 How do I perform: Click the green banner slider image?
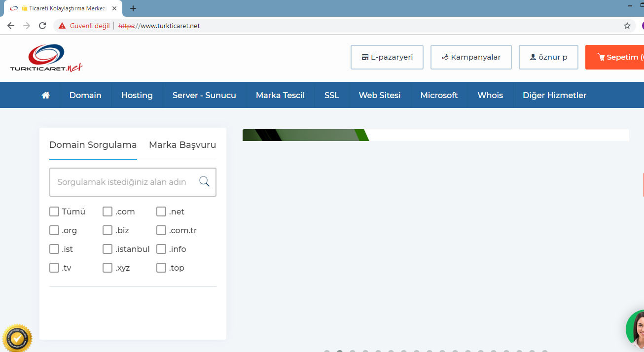tap(306, 135)
